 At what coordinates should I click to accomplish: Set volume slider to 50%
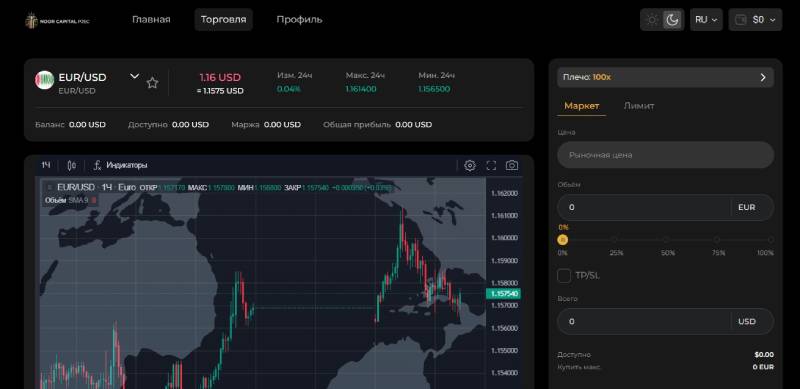click(666, 239)
